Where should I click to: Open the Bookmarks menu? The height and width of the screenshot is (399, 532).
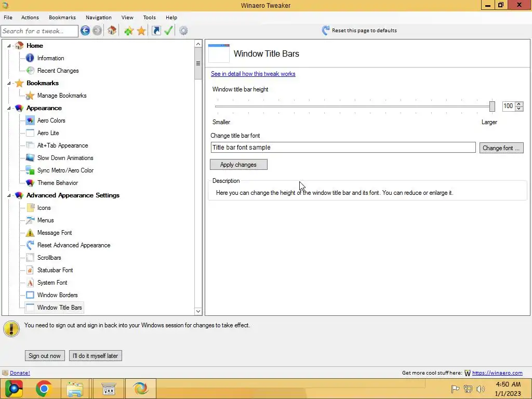coord(62,17)
